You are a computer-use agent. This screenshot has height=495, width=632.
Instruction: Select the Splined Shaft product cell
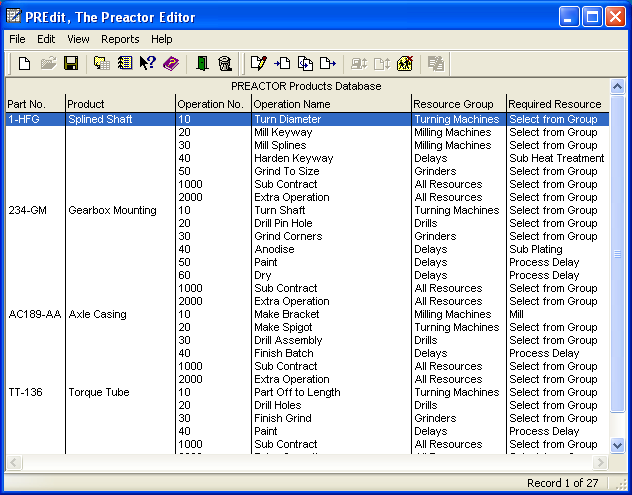coord(100,119)
